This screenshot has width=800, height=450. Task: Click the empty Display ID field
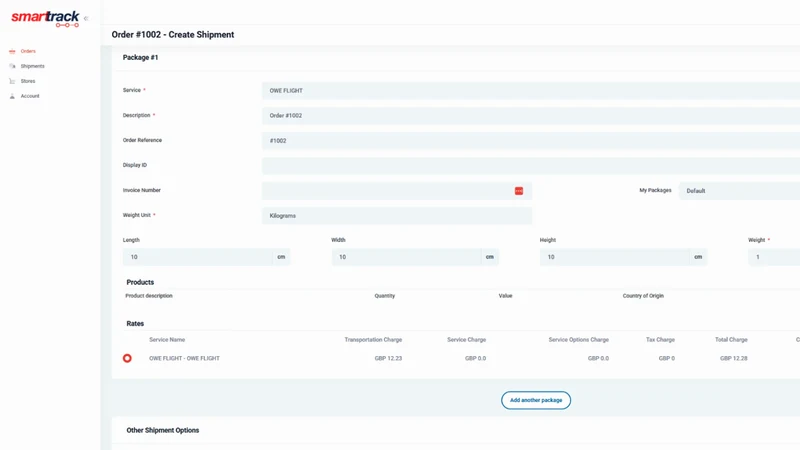coord(531,166)
